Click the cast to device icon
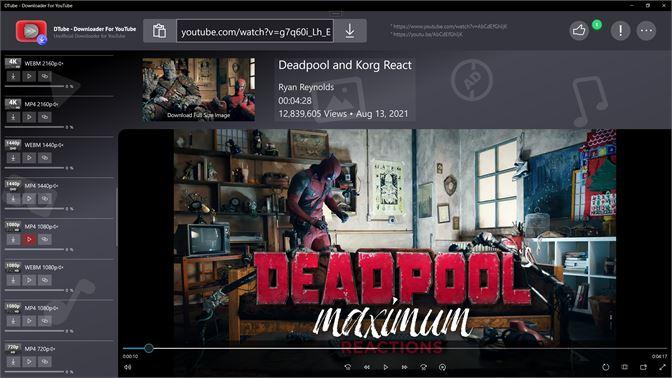The image size is (672, 378). click(643, 367)
